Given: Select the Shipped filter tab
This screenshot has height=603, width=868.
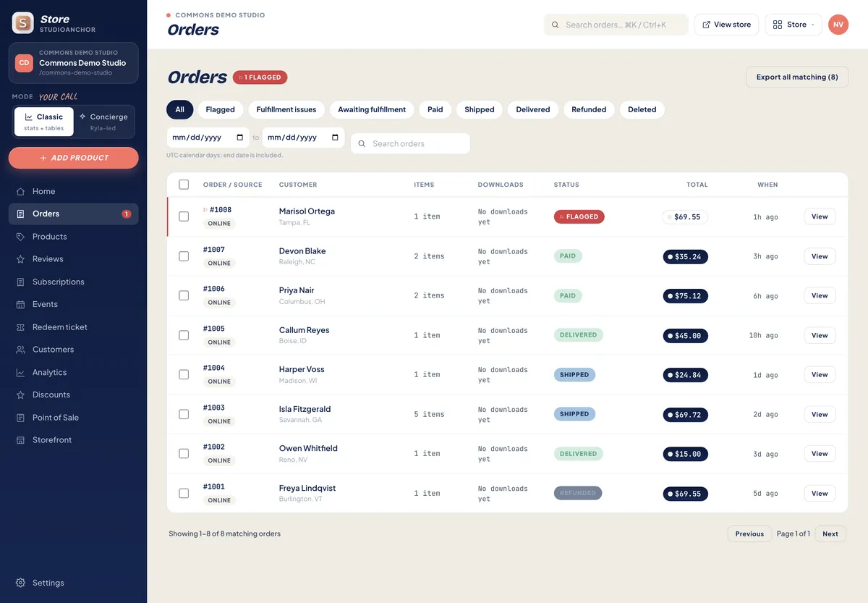Looking at the screenshot, I should (480, 110).
